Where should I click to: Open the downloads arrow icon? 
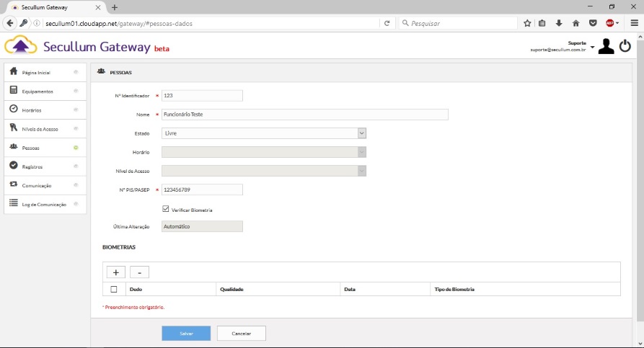(559, 23)
